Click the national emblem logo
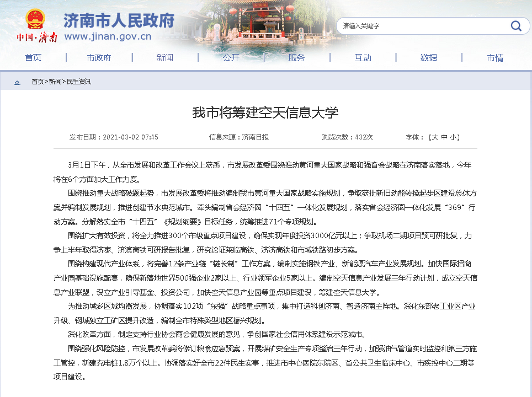 click(x=36, y=20)
